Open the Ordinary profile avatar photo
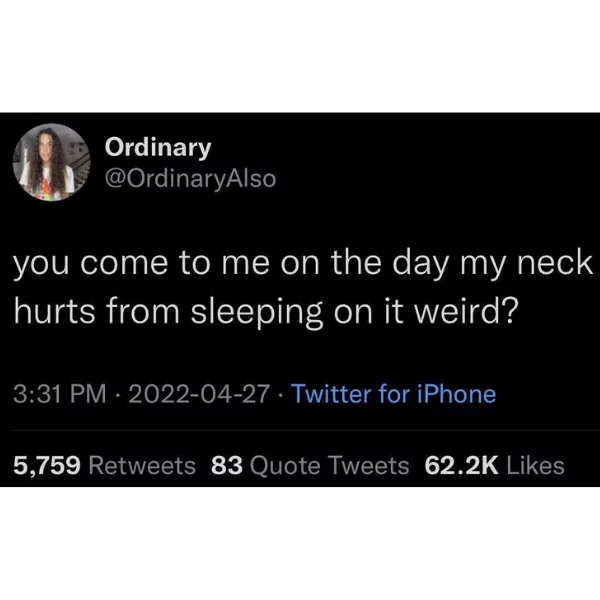600x600 pixels. [52, 162]
